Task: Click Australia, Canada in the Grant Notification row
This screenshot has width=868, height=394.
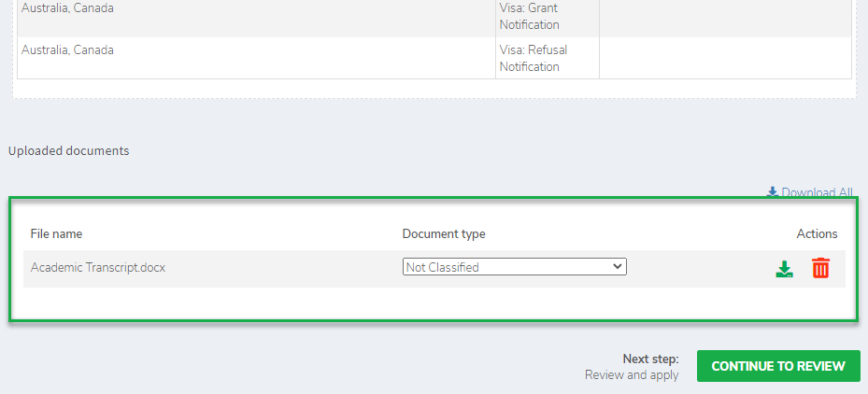Action: [67, 8]
